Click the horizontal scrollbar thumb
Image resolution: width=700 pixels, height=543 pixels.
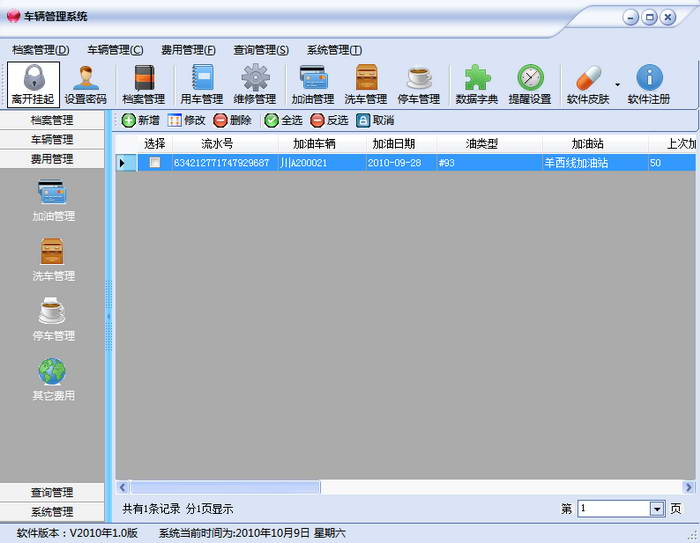pos(225,487)
